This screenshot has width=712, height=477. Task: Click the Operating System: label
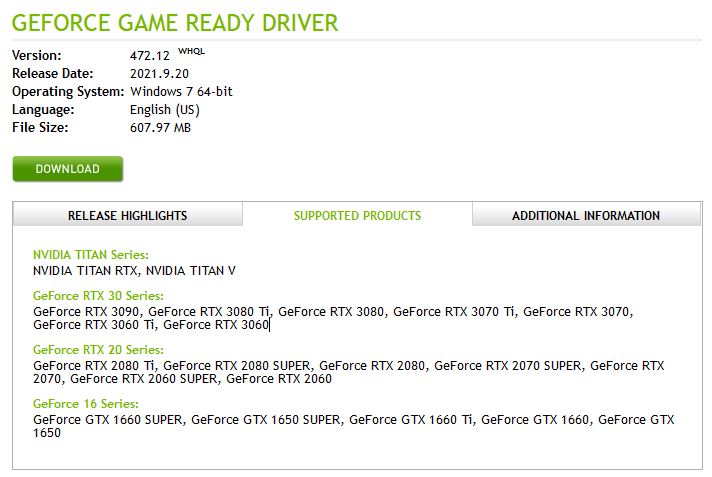pyautogui.click(x=68, y=92)
